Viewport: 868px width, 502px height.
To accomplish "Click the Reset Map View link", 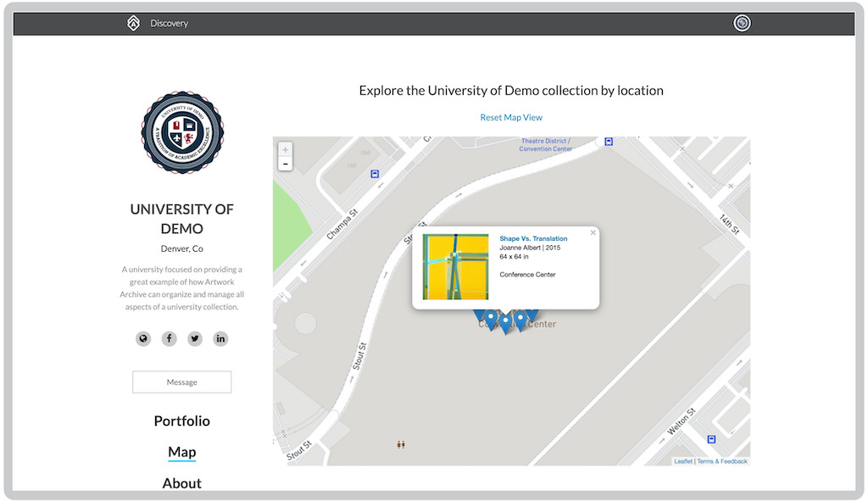I will [510, 117].
